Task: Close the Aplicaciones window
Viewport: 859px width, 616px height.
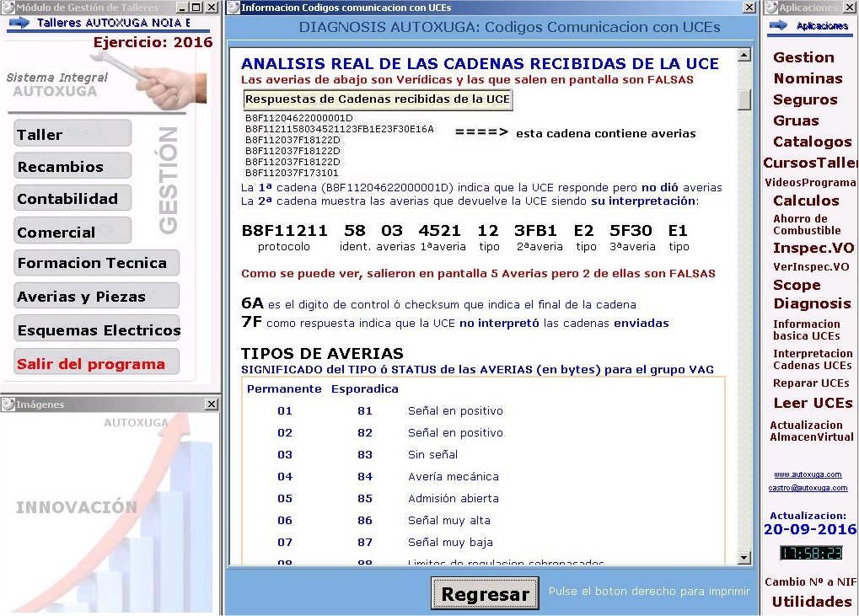Action: click(x=851, y=7)
